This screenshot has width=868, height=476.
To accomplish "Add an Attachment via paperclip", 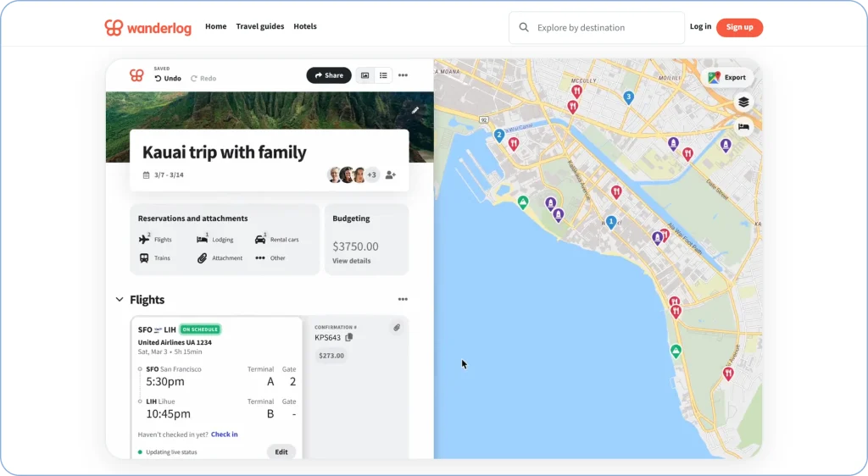I will pyautogui.click(x=220, y=258).
